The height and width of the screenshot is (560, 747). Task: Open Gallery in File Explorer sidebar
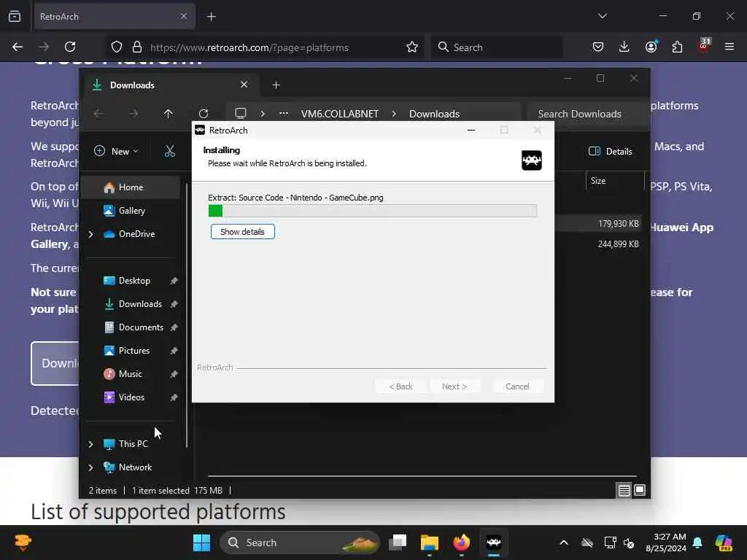[131, 211]
